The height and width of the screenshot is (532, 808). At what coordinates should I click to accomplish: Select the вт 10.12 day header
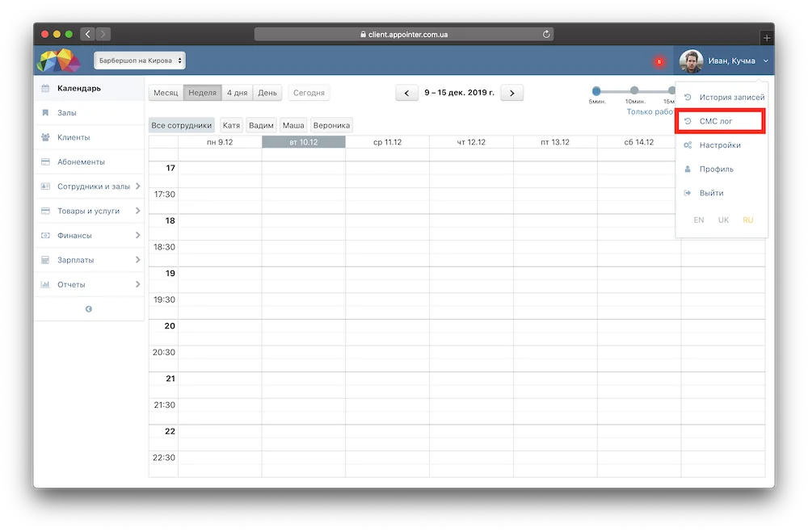click(304, 142)
